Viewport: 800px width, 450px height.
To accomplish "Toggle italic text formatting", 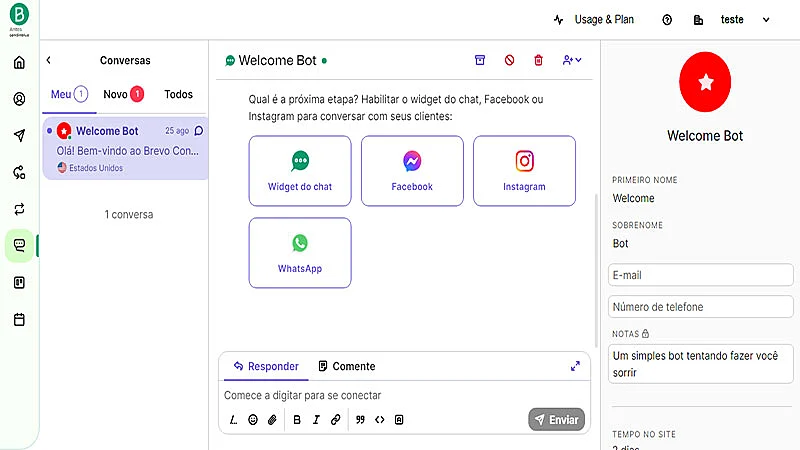I will [x=316, y=420].
